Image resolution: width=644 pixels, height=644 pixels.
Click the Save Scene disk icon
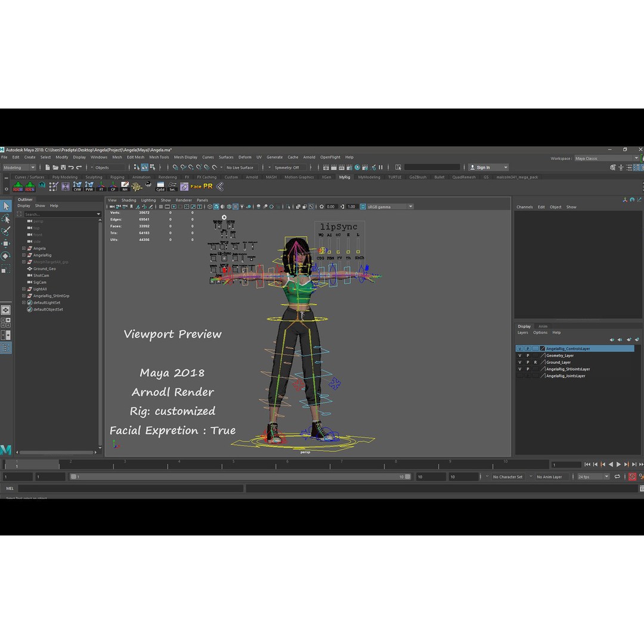pyautogui.click(x=63, y=167)
